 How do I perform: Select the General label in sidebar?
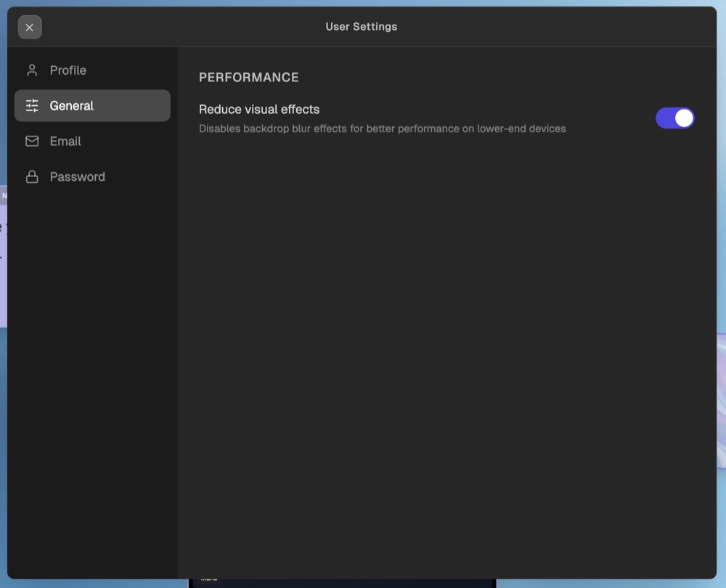pos(71,106)
